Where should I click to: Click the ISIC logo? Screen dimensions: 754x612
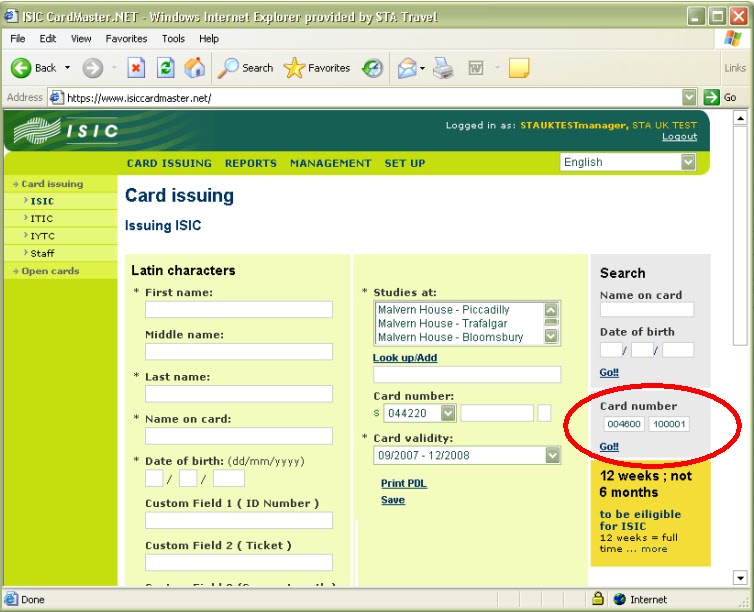tap(66, 130)
